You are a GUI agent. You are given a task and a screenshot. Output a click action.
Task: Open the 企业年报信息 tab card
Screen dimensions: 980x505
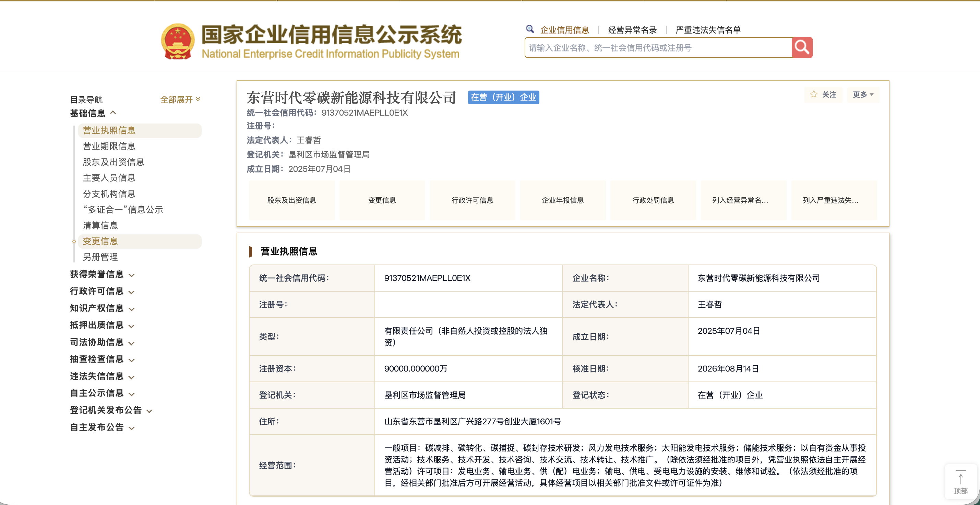(563, 200)
